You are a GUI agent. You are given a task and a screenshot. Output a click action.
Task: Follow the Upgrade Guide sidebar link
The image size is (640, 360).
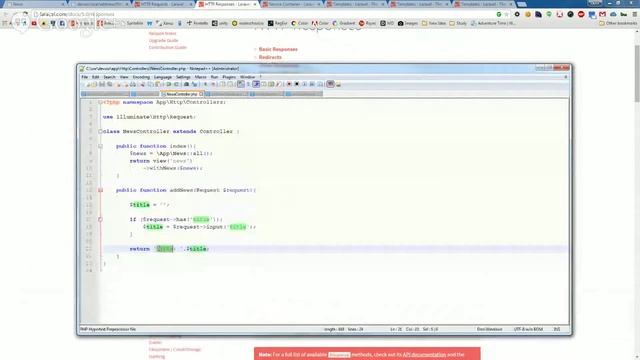[x=163, y=40]
